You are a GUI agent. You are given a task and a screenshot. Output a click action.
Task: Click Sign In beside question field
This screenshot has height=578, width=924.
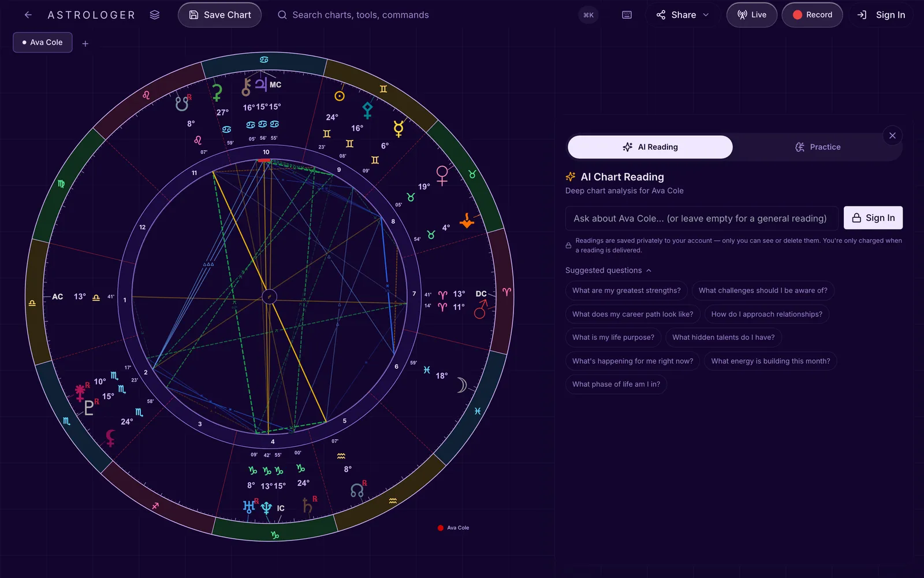[x=873, y=218]
